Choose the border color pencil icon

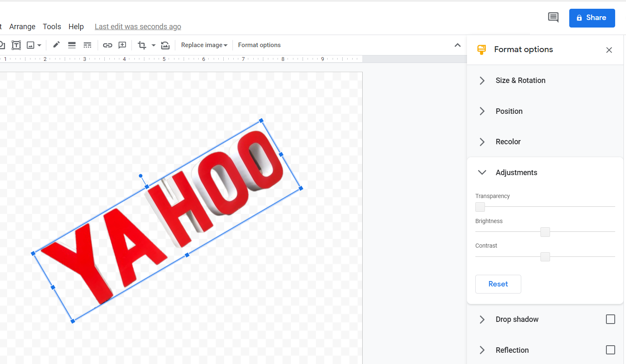point(56,45)
